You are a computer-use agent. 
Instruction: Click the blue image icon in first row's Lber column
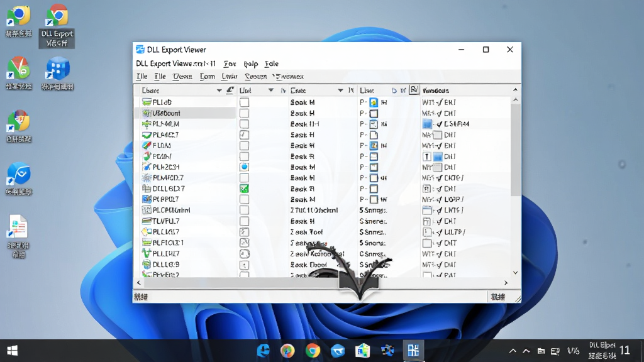click(374, 102)
